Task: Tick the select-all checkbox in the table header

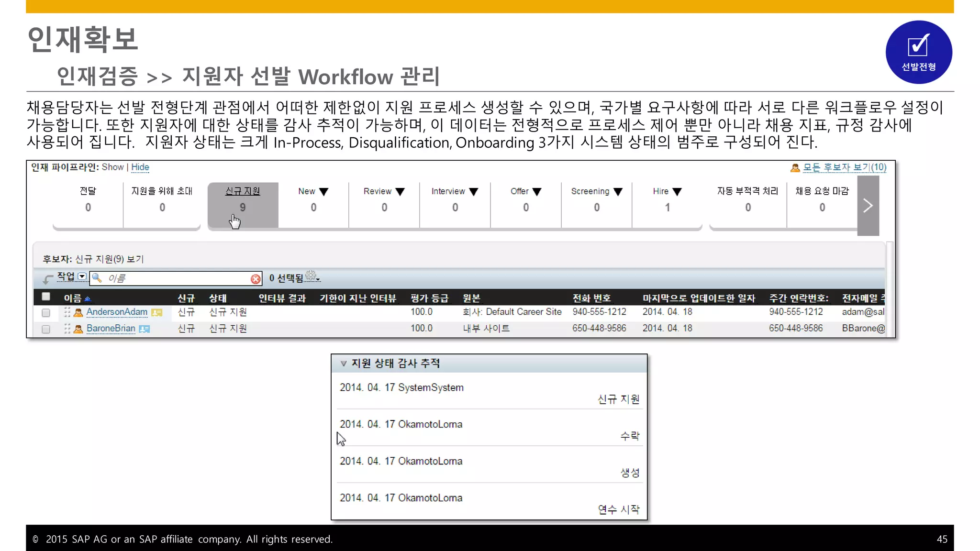Action: pyautogui.click(x=46, y=297)
